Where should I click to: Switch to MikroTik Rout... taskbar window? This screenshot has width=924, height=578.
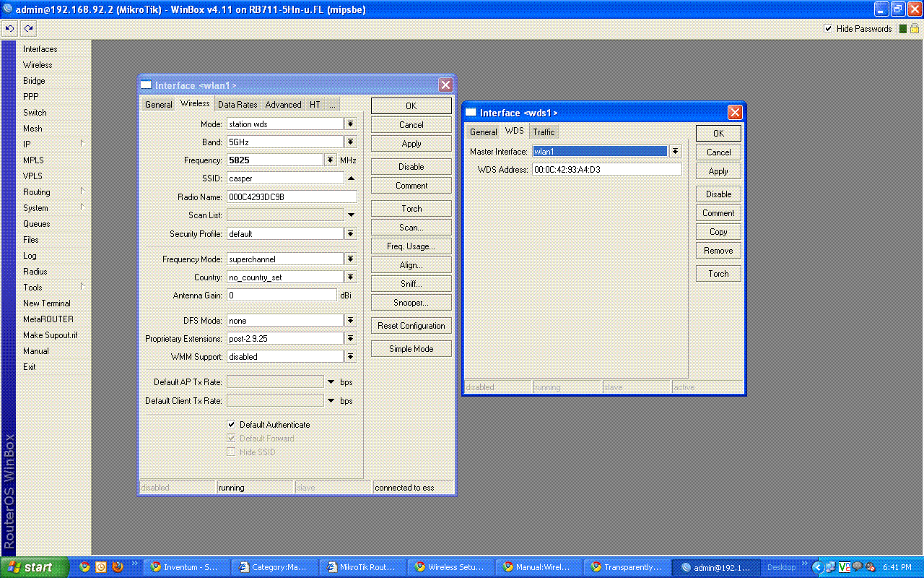[x=363, y=567]
